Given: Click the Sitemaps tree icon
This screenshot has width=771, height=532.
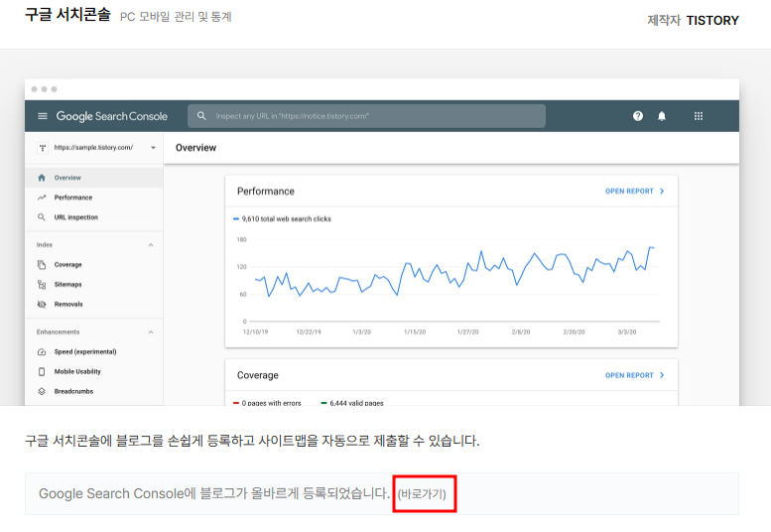Looking at the screenshot, I should (x=42, y=284).
